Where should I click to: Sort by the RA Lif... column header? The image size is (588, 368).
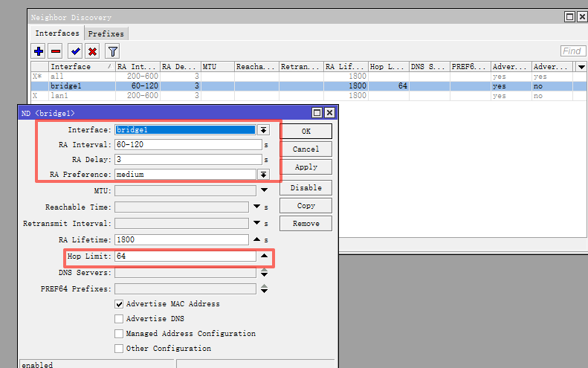click(346, 67)
